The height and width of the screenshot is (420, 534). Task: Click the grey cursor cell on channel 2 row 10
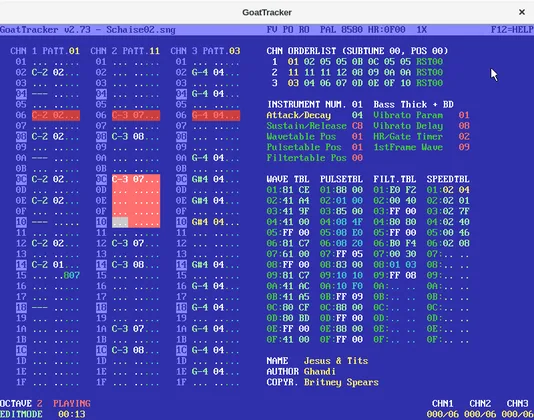pyautogui.click(x=120, y=222)
